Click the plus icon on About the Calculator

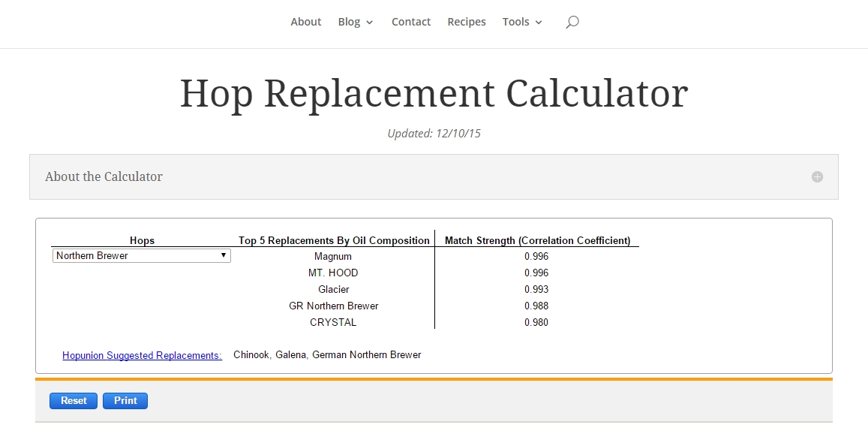pyautogui.click(x=817, y=177)
